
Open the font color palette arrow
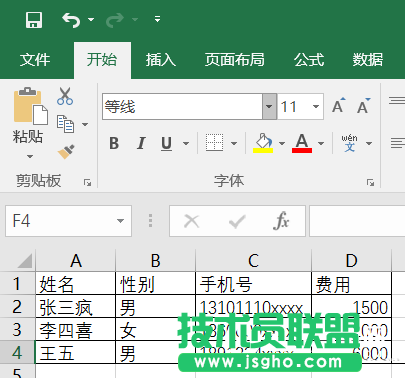321,144
